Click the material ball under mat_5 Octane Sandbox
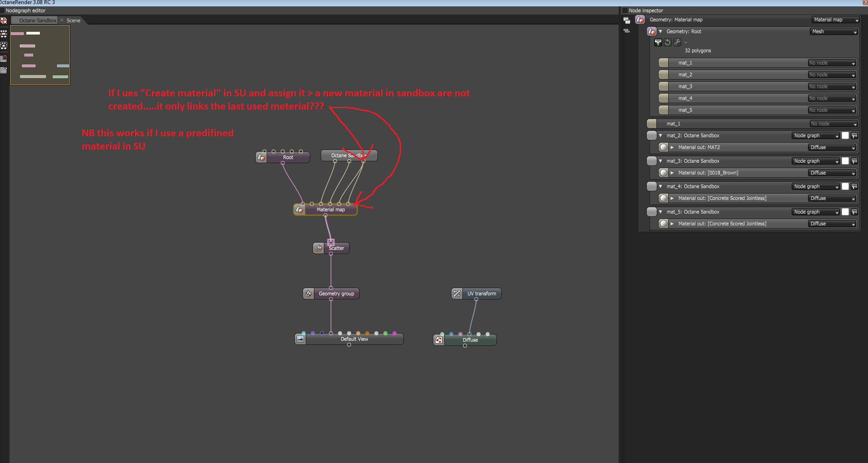This screenshot has width=868, height=463. point(664,224)
